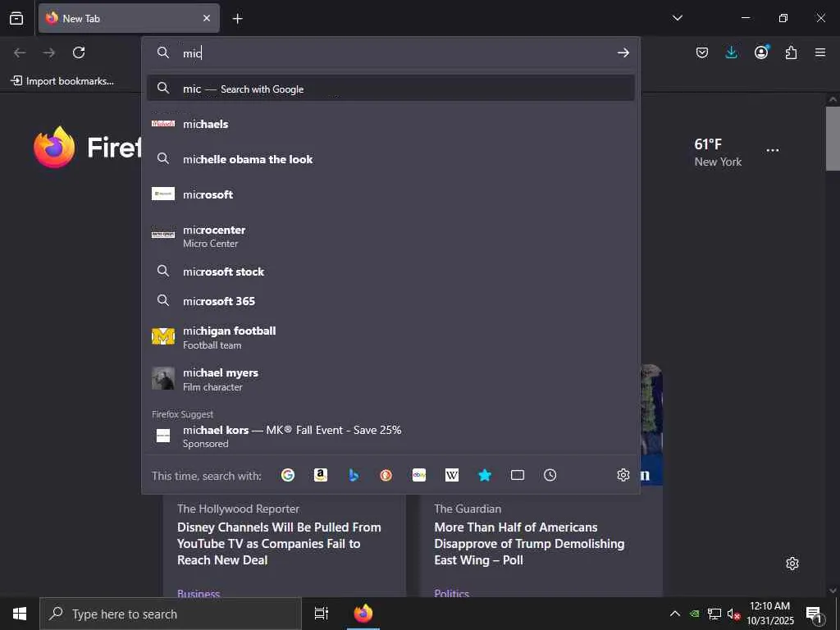Image resolution: width=840 pixels, height=630 pixels.
Task: Open the taskbar clock showing 12:10 AM
Action: (x=769, y=614)
